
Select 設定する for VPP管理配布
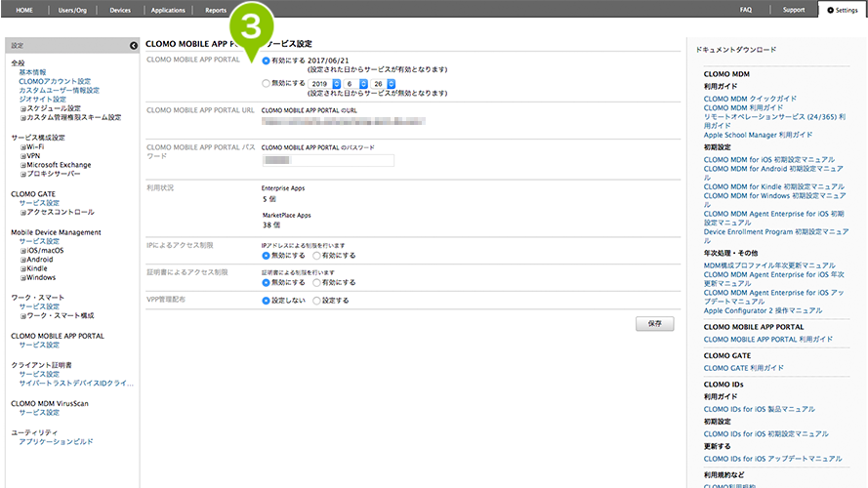point(316,301)
